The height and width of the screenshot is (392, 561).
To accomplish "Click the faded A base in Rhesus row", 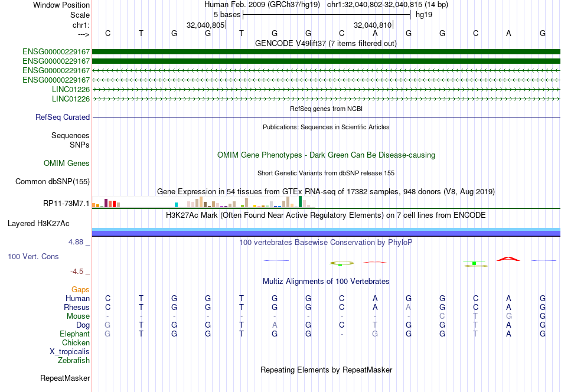I will 408,307.
